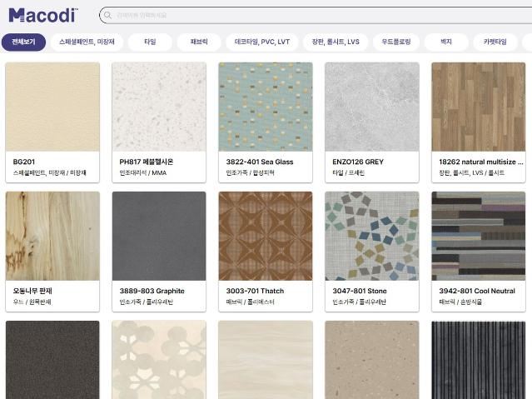Filter materials by 벽지
Screen dimensions: 532x399
[446, 42]
